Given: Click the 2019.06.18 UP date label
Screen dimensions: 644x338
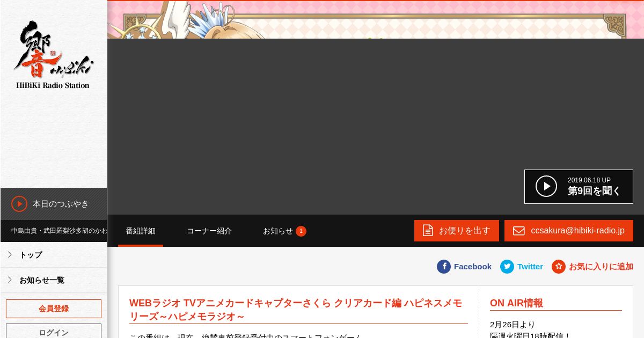Looking at the screenshot, I should pos(589,180).
